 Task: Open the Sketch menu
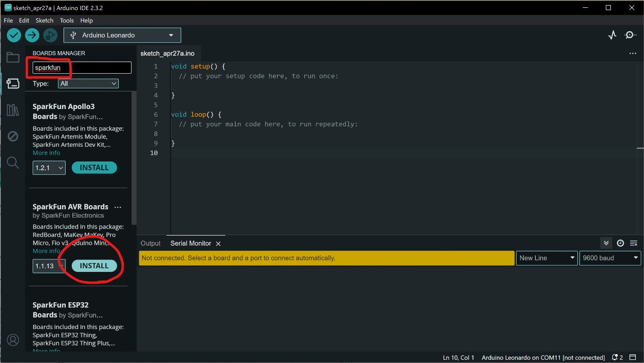pyautogui.click(x=45, y=20)
